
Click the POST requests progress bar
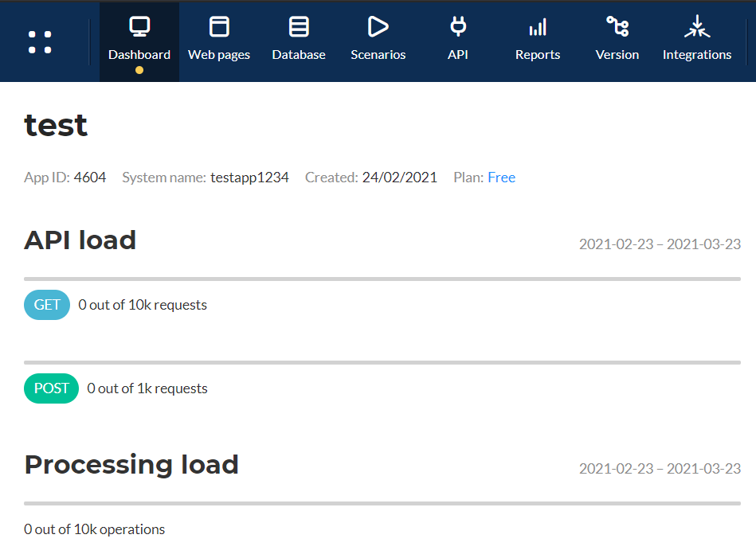[x=382, y=363]
